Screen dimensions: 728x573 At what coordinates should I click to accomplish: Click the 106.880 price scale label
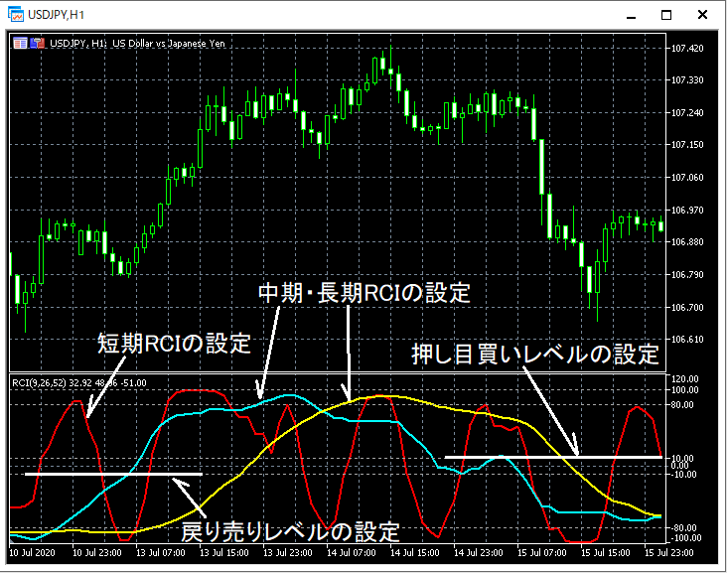click(x=687, y=242)
